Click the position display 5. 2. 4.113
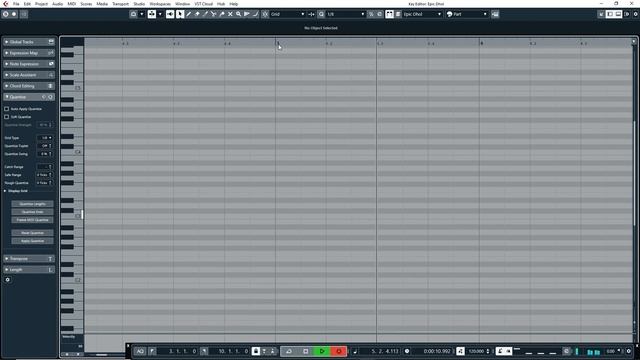This screenshot has height=360, width=640. coord(384,351)
